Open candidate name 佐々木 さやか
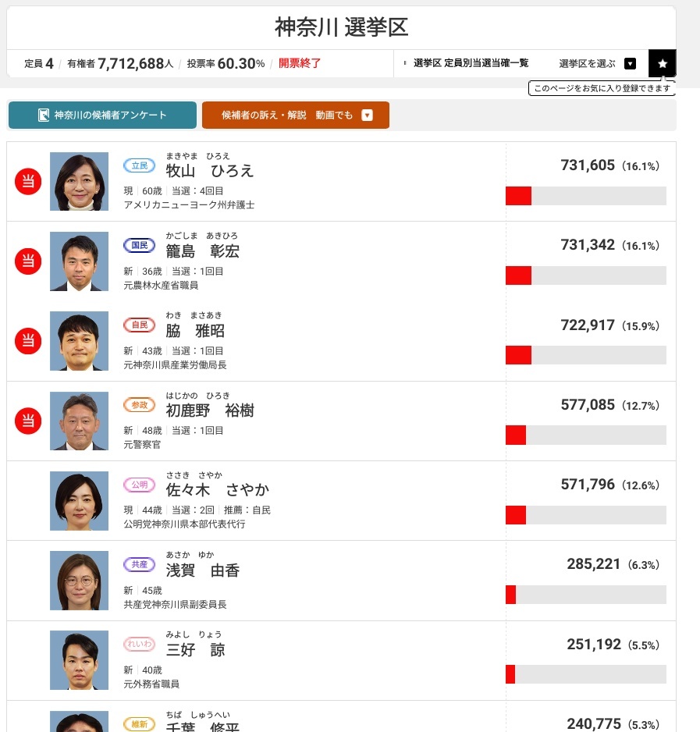 click(x=218, y=490)
